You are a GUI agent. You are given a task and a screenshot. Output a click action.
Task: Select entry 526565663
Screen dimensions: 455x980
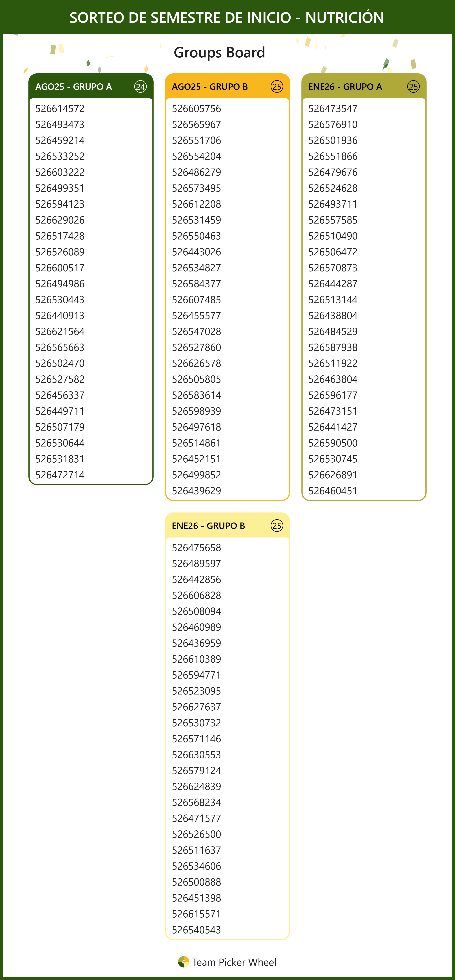coord(60,347)
